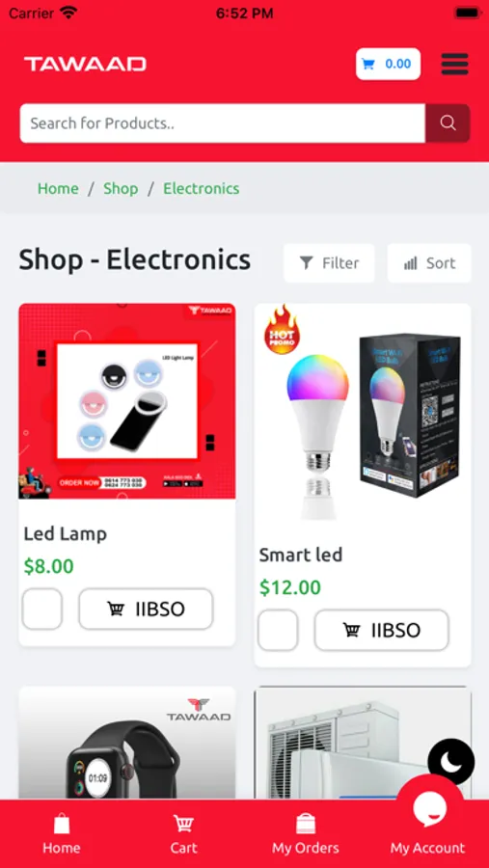The image size is (489, 868).
Task: Switch to the Home tab
Action: [x=62, y=833]
